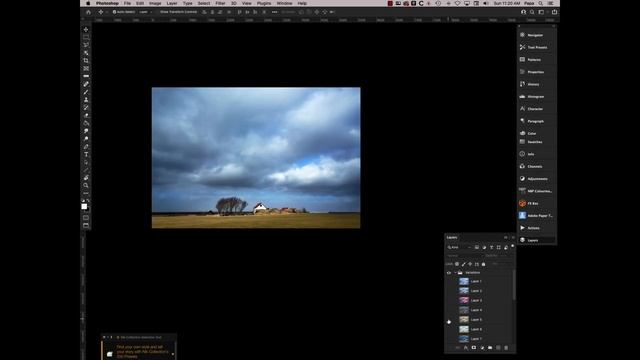
Task: Open the Character panel entry
Action: coord(536,109)
